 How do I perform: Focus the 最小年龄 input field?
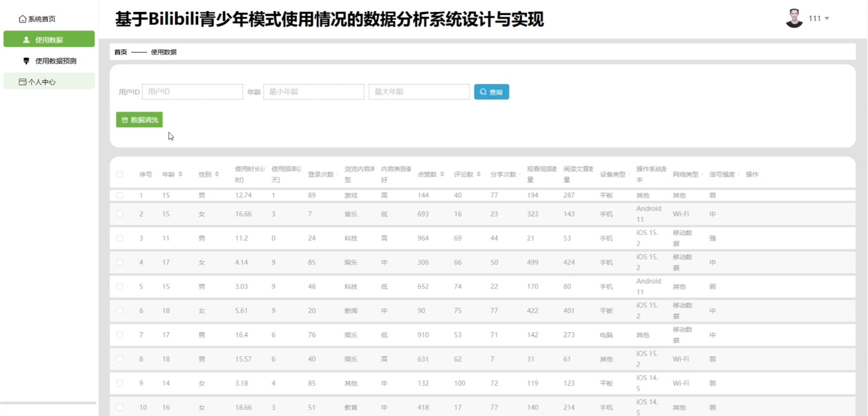[314, 92]
